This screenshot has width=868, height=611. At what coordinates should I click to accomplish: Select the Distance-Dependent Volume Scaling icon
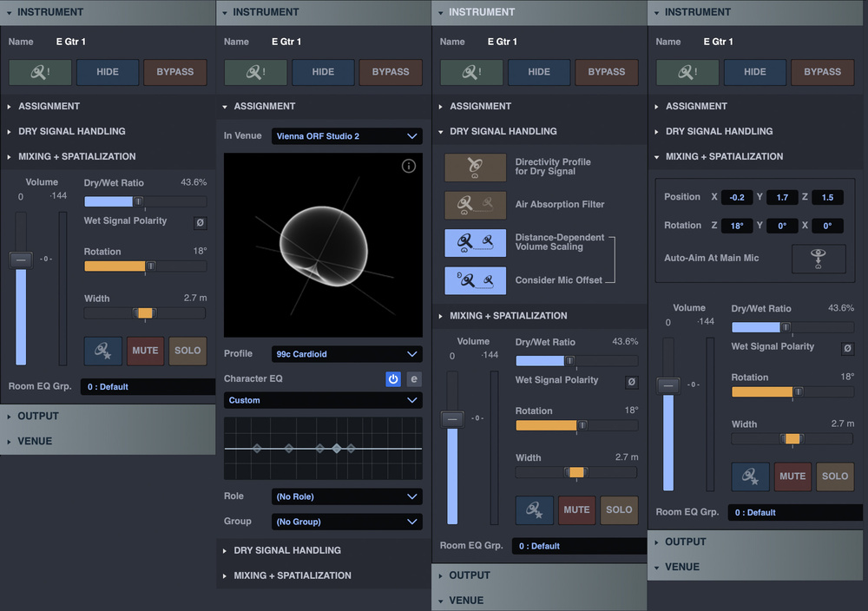tap(475, 243)
